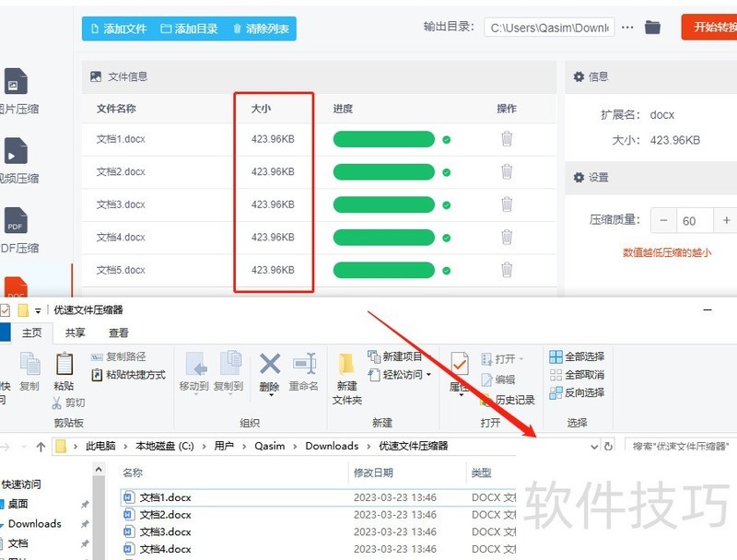Click the three-dots browse output directory button
The width and height of the screenshot is (737, 560).
coord(627,28)
